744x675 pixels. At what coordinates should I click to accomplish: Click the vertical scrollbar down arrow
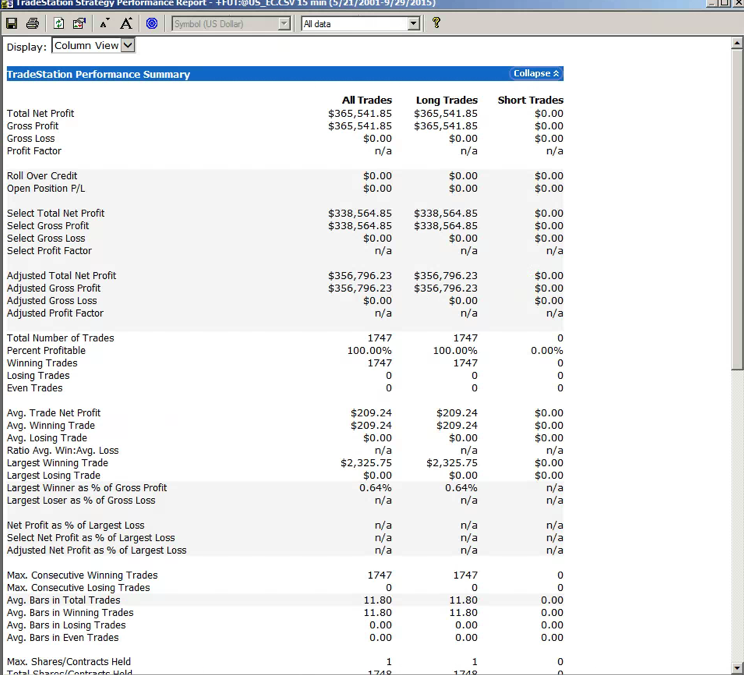737,668
